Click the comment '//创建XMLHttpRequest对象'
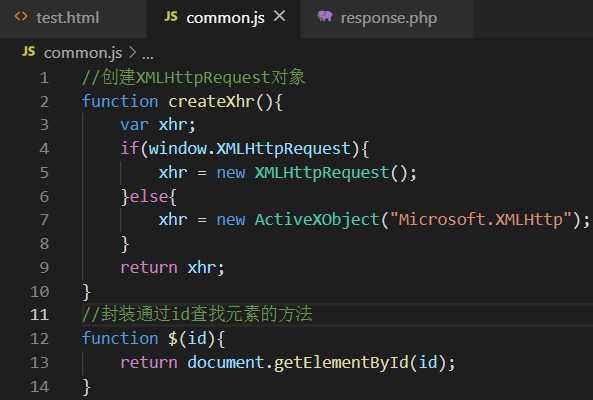Image resolution: width=593 pixels, height=400 pixels. pyautogui.click(x=193, y=78)
